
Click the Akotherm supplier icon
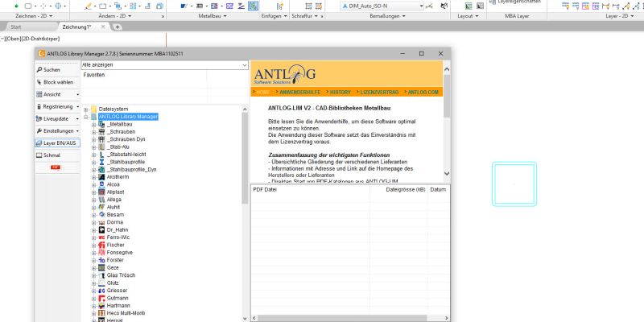coord(101,177)
